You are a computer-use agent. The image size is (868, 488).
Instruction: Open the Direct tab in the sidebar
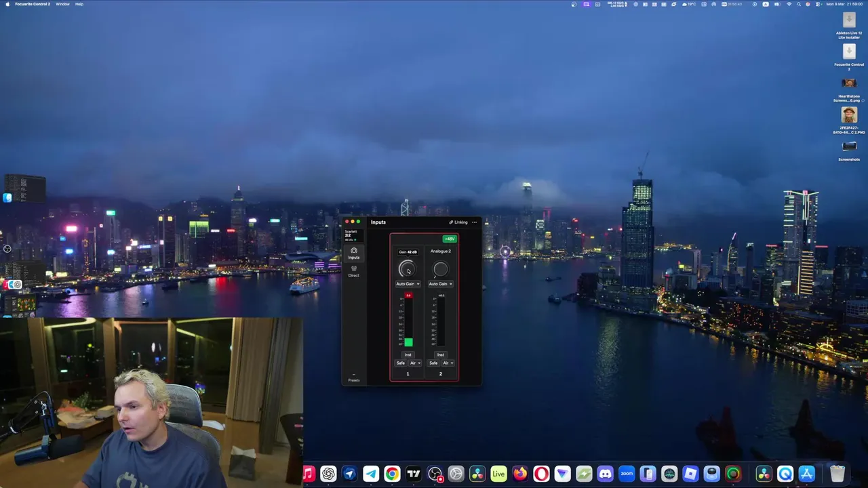coord(353,271)
